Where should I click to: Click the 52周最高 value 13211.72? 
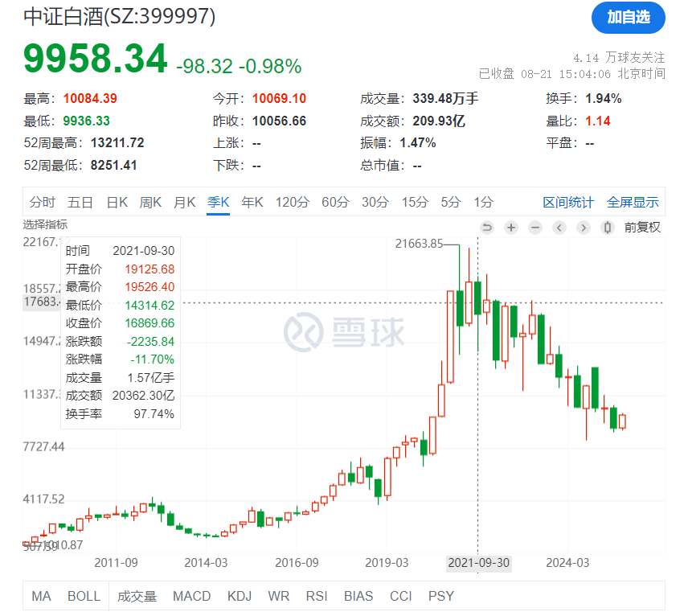click(117, 143)
